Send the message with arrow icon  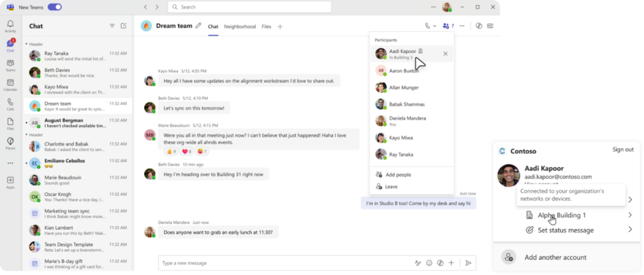(x=469, y=263)
